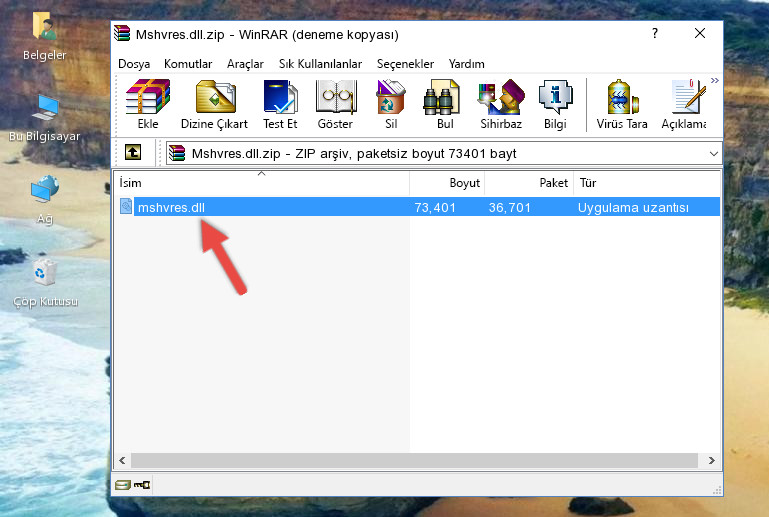Click the horizontal scrollbar right arrow
This screenshot has height=517, width=769.
point(711,460)
